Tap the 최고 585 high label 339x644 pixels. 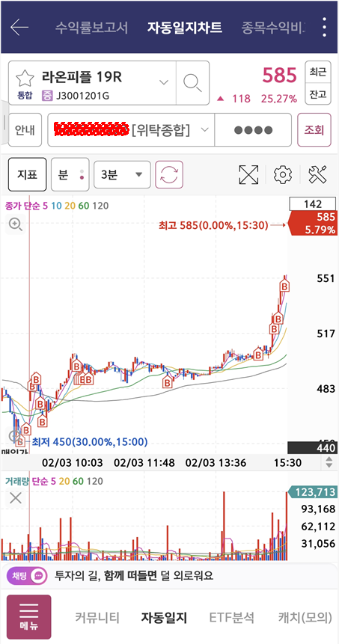click(x=213, y=225)
